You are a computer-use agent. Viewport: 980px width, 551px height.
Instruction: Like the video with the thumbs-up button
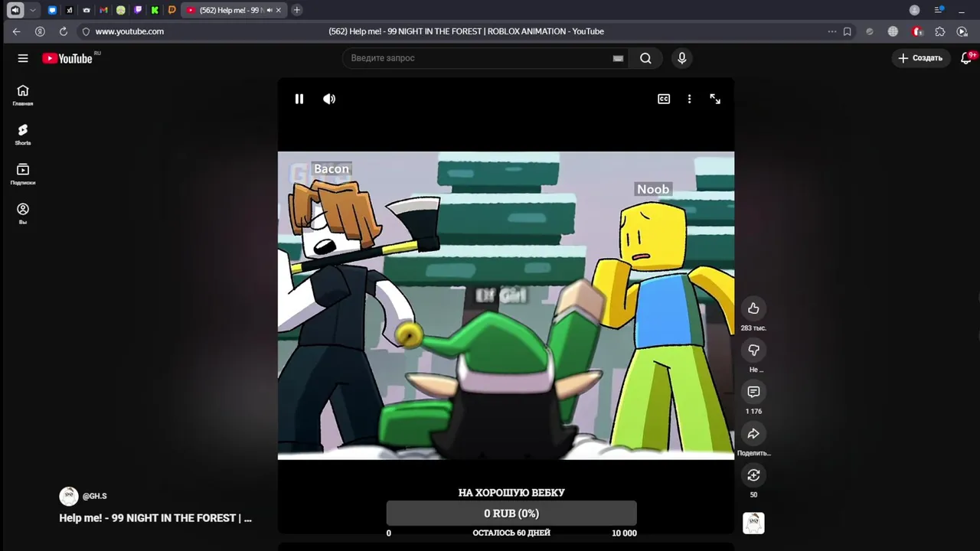tap(753, 308)
